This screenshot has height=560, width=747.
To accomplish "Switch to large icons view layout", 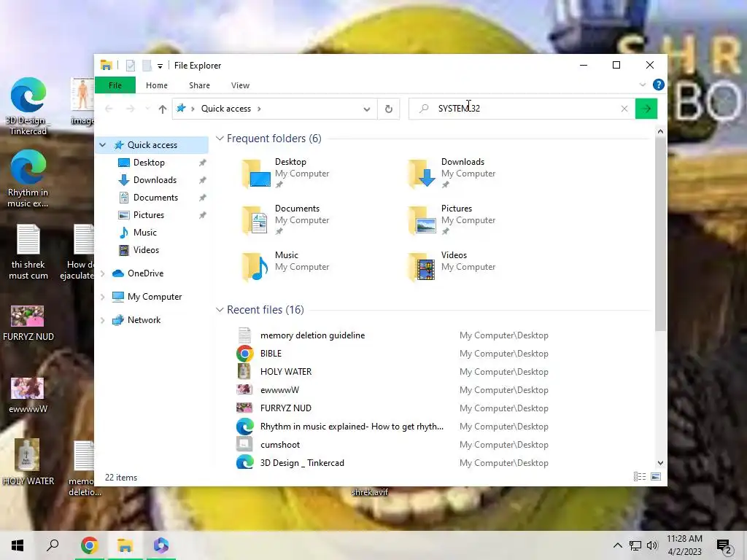I will [656, 477].
